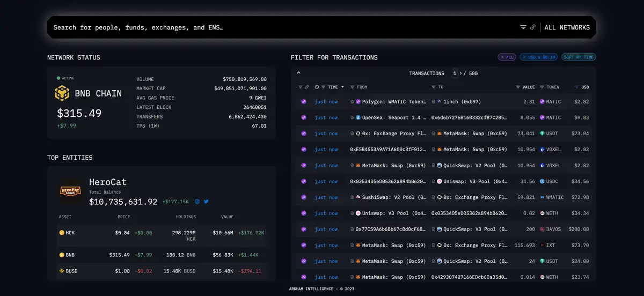Click the FROM column filter icon

pos(352,87)
